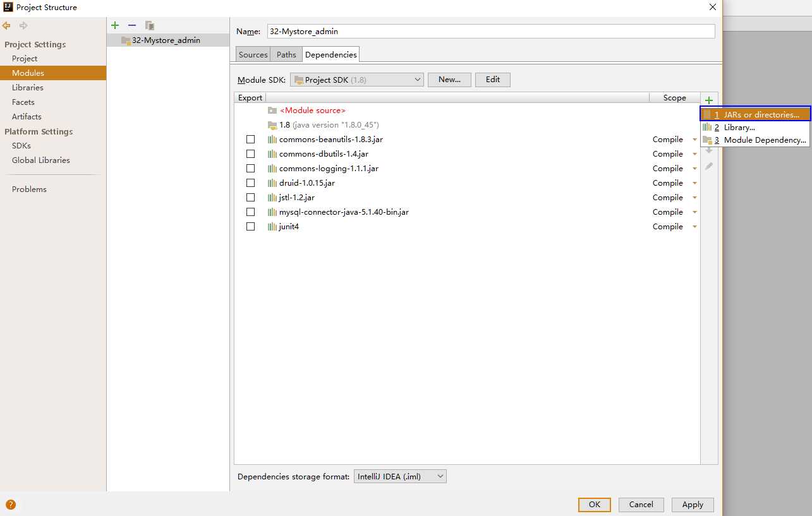Click the junit4 library icon

272,227
